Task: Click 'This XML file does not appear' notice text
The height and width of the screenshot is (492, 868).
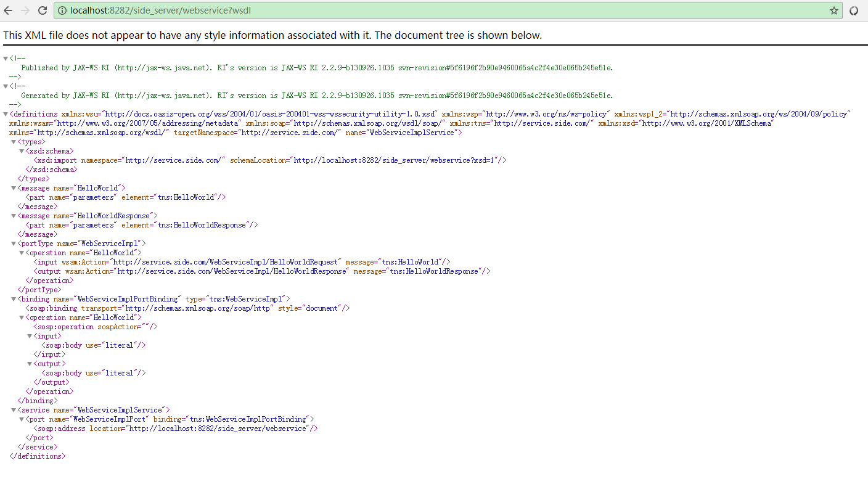Action: [272, 35]
